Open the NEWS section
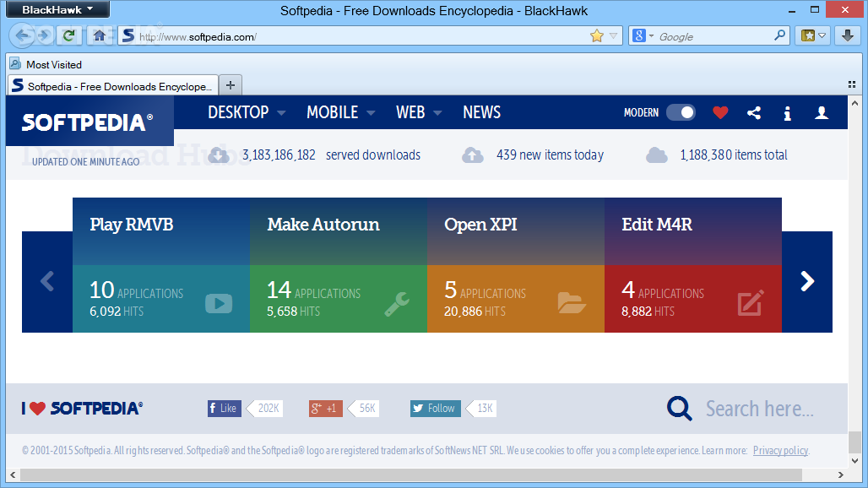Viewport: 868px width, 488px height. [x=481, y=112]
